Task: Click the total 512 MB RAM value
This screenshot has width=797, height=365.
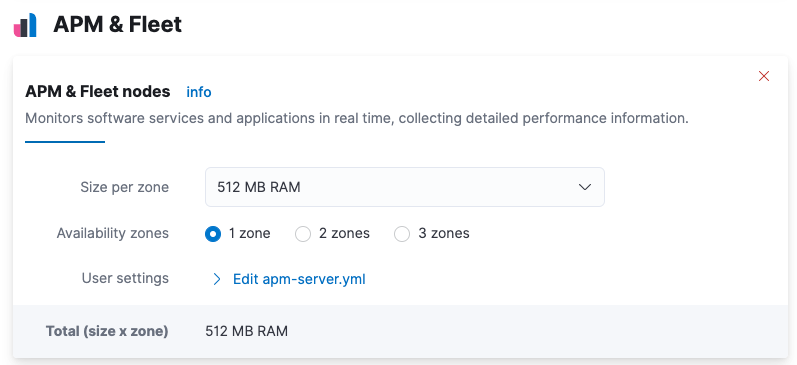Action: 247,331
